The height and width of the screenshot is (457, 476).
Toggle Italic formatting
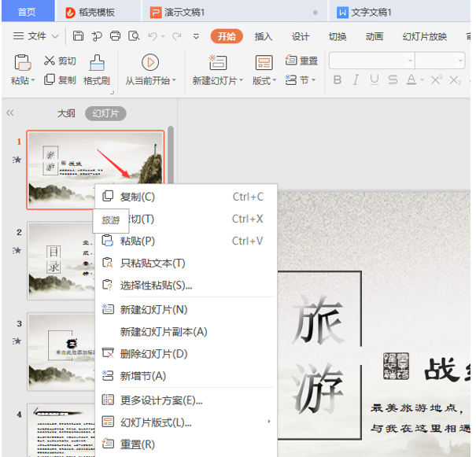pos(356,80)
